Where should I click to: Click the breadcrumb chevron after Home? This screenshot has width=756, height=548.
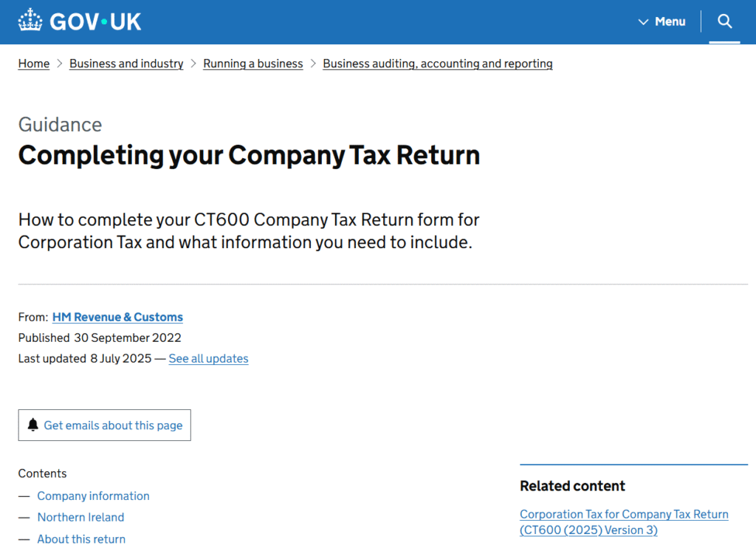[x=60, y=64]
